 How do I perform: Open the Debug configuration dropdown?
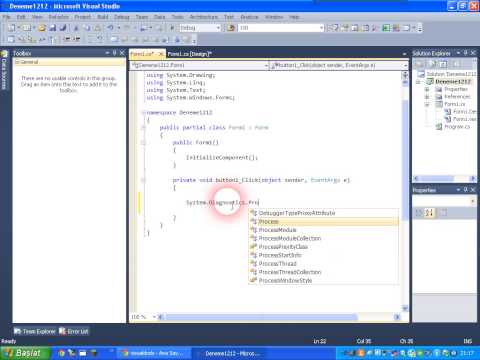coord(218,28)
